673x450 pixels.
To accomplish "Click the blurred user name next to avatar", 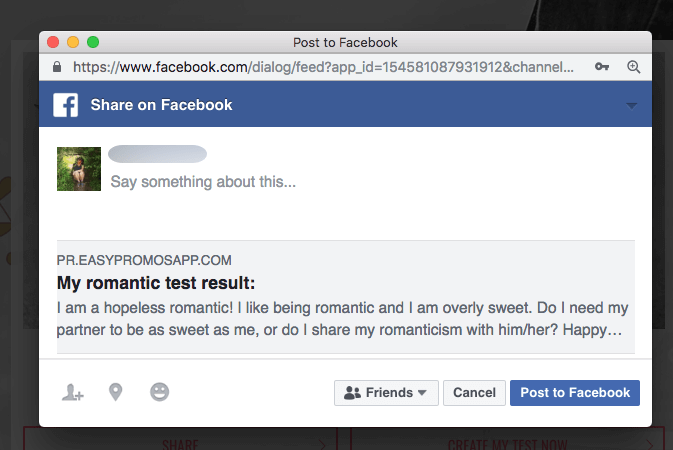I will [158, 154].
